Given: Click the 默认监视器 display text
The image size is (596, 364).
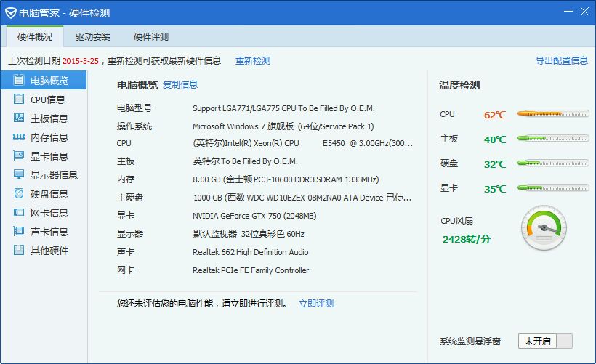Looking at the screenshot, I should 249,234.
